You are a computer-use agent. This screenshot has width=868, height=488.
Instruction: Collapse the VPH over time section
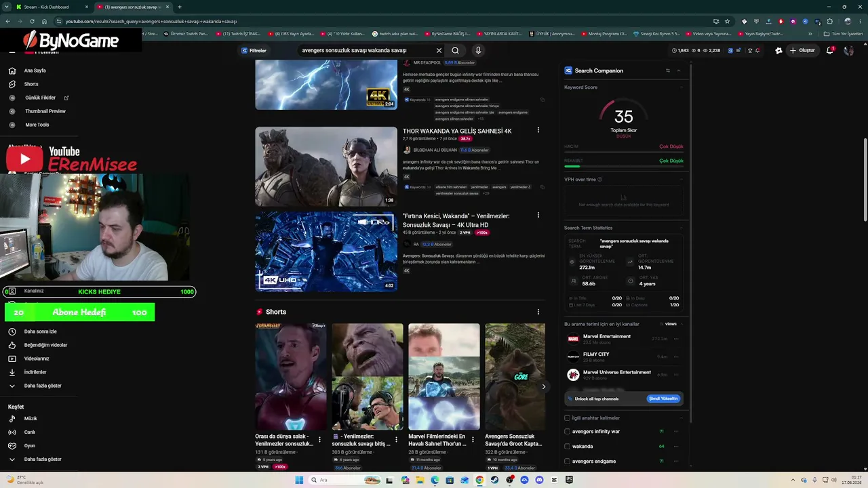(681, 180)
